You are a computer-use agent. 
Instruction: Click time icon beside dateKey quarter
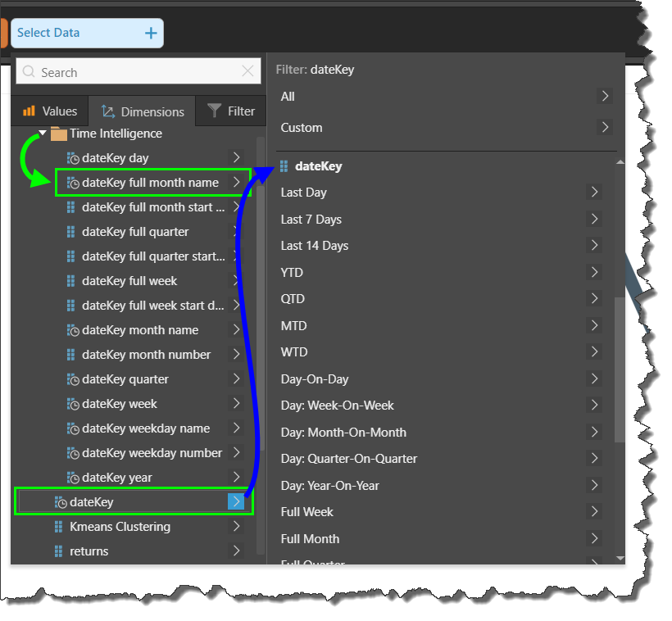(72, 379)
